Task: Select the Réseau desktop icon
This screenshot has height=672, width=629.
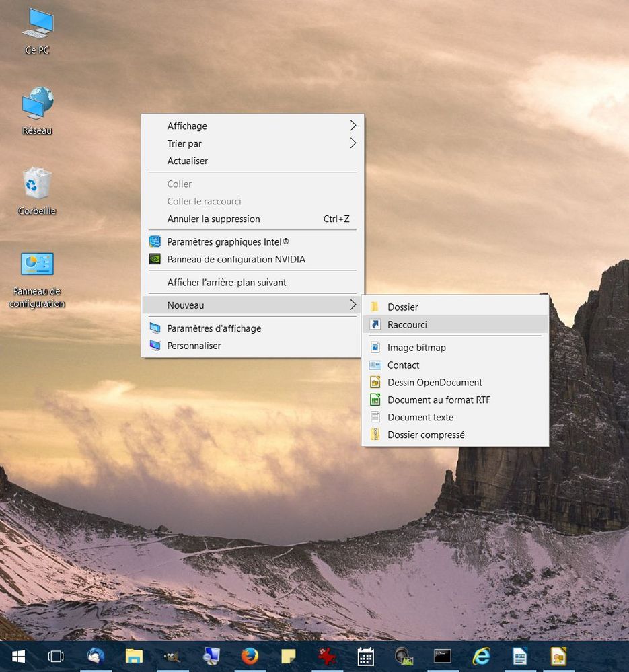Action: pyautogui.click(x=37, y=105)
